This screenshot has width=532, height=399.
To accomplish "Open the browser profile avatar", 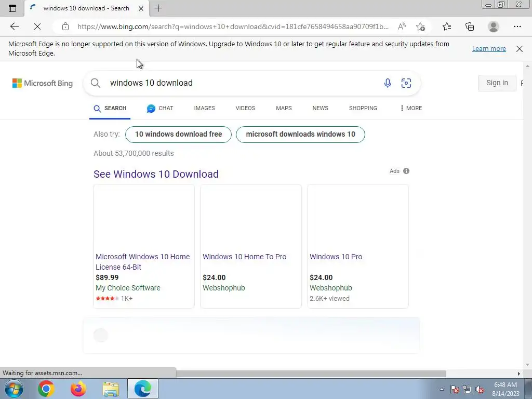I will coord(494,26).
